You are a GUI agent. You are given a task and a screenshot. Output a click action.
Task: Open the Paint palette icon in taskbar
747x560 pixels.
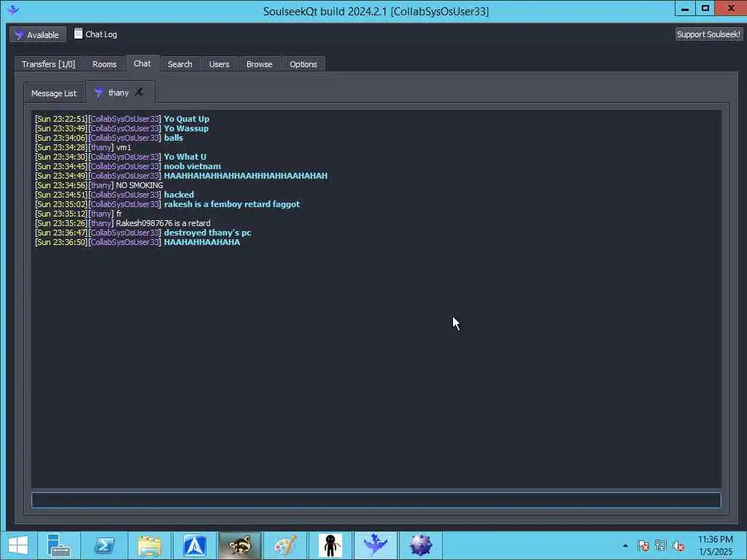[285, 545]
